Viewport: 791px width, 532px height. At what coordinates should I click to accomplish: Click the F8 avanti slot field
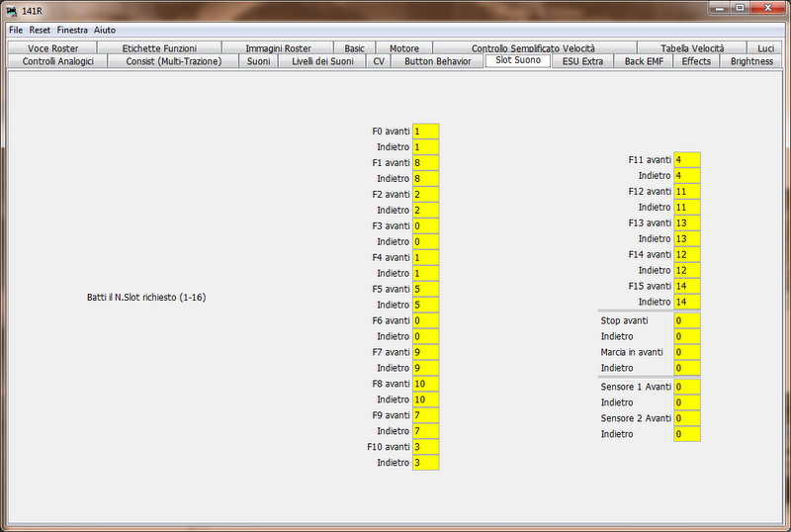click(x=425, y=385)
